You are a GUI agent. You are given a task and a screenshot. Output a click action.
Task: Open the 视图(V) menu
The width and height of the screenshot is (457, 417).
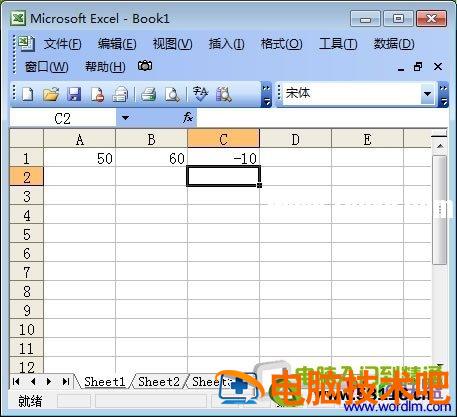click(172, 44)
